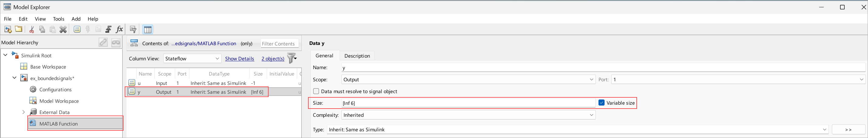Screen dimensions: 868x138
Task: Enable Data must resolve to signal object
Action: (x=316, y=92)
